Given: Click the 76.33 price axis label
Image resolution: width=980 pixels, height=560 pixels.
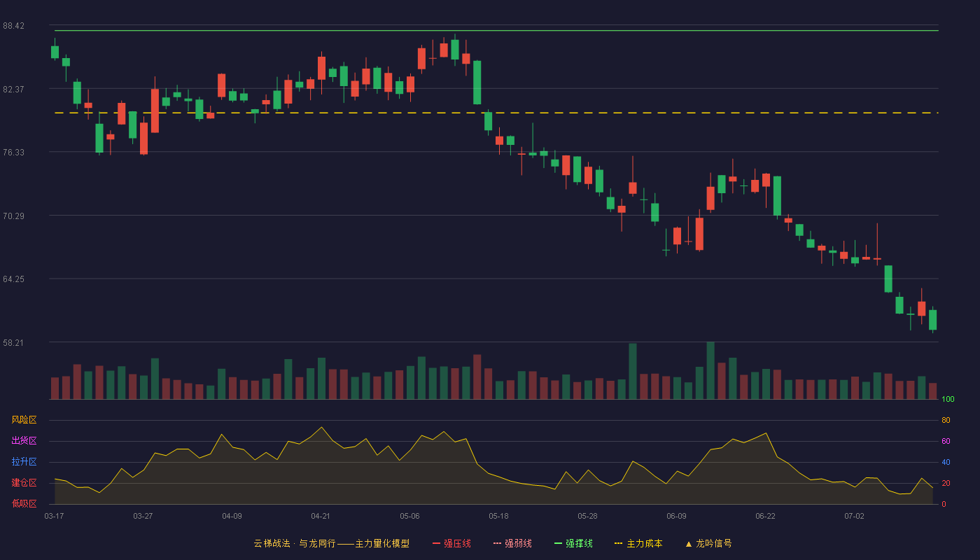Looking at the screenshot, I should click(x=14, y=153).
